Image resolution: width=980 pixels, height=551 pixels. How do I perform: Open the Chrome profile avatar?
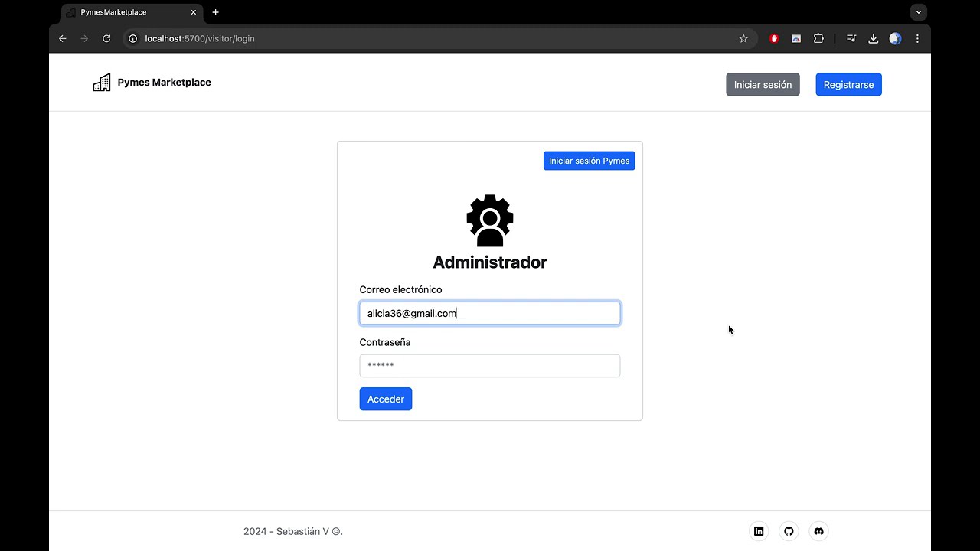click(895, 38)
